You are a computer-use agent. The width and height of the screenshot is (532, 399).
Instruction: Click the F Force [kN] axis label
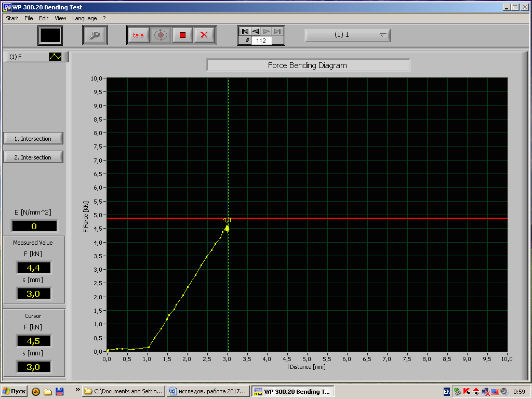click(86, 217)
